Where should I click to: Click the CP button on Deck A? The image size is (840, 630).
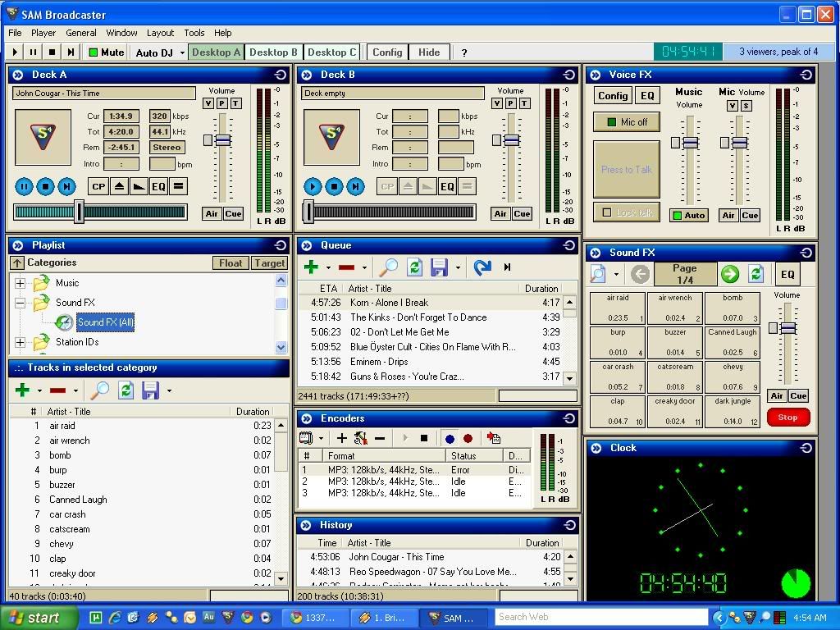98,186
